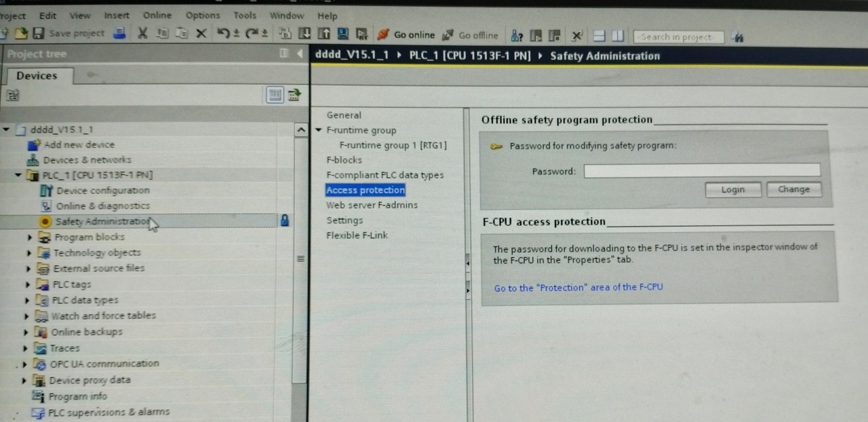Click the project tree scroll up arrow
868x422 pixels.
(x=301, y=130)
